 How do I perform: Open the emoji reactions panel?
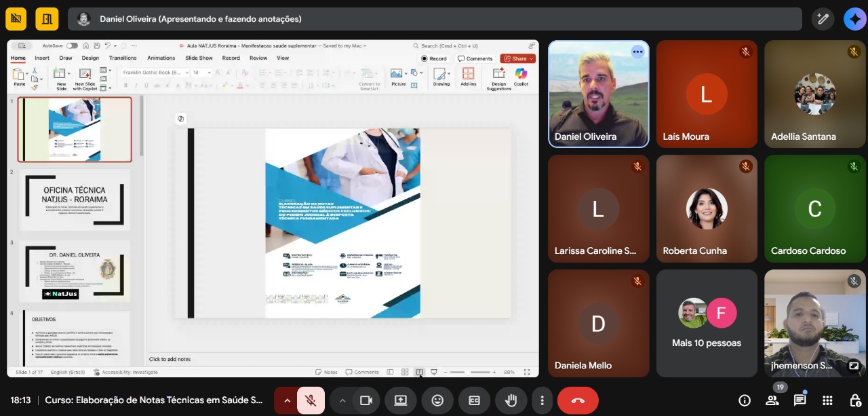(x=437, y=400)
